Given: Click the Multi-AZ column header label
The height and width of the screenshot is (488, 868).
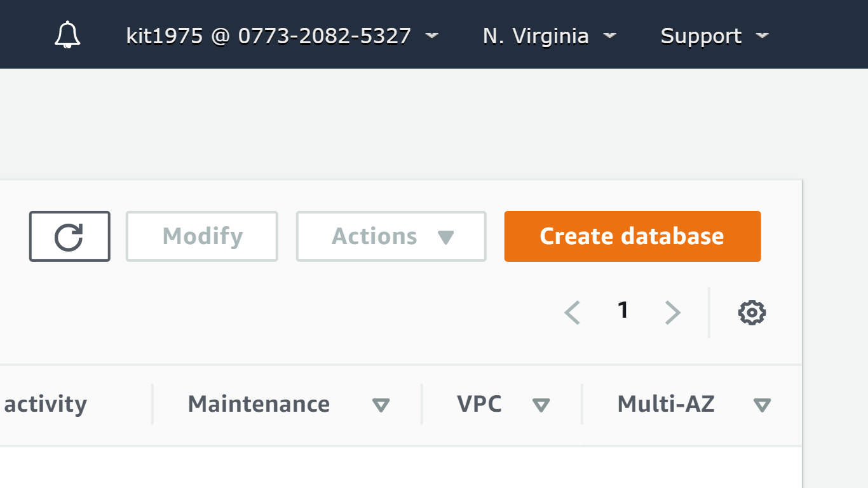Looking at the screenshot, I should coord(666,404).
